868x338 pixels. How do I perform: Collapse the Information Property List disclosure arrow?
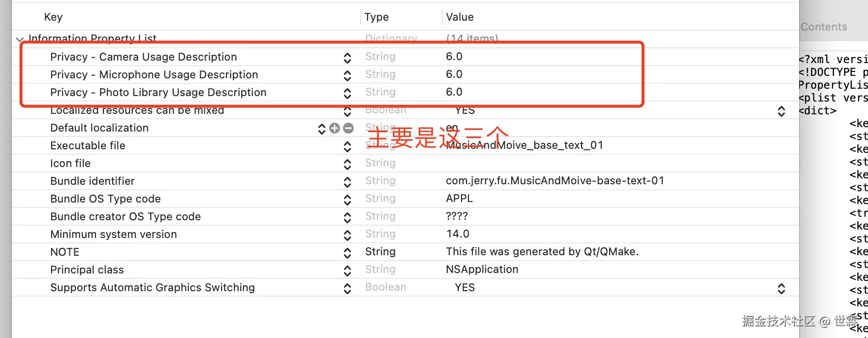tap(20, 39)
